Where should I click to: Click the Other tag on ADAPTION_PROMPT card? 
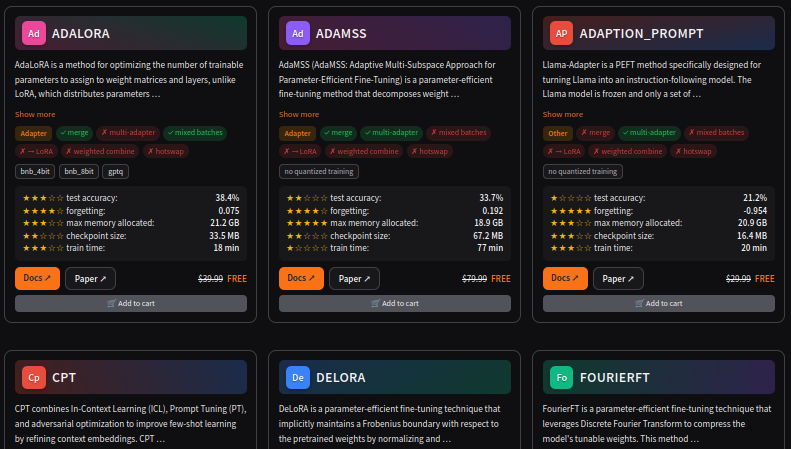(x=557, y=133)
